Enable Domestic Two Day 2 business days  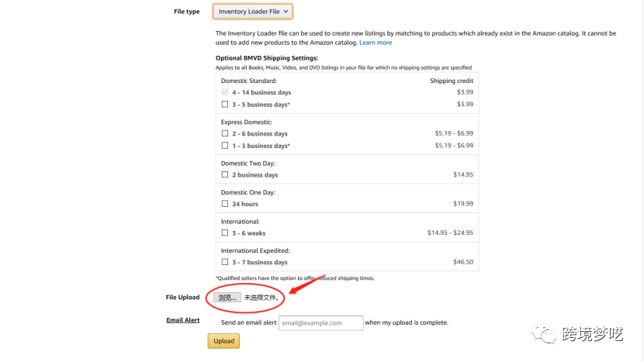click(225, 174)
